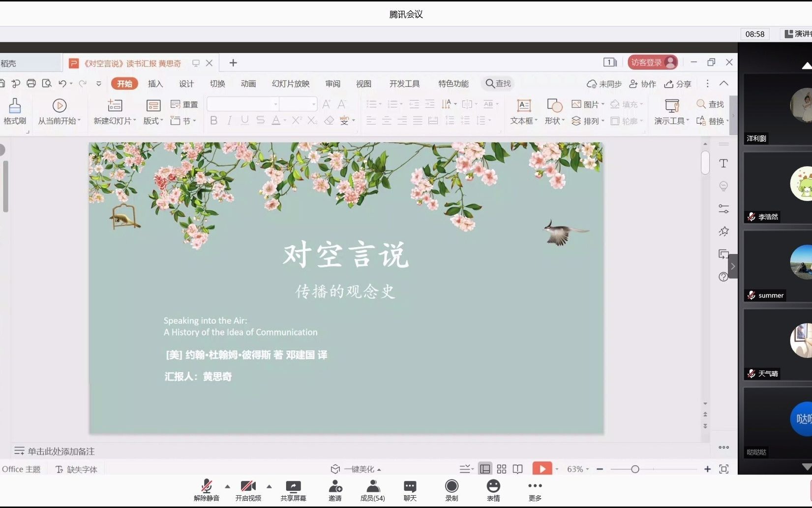Open the Section (节) dropdown
The image size is (812, 508).
tap(183, 121)
